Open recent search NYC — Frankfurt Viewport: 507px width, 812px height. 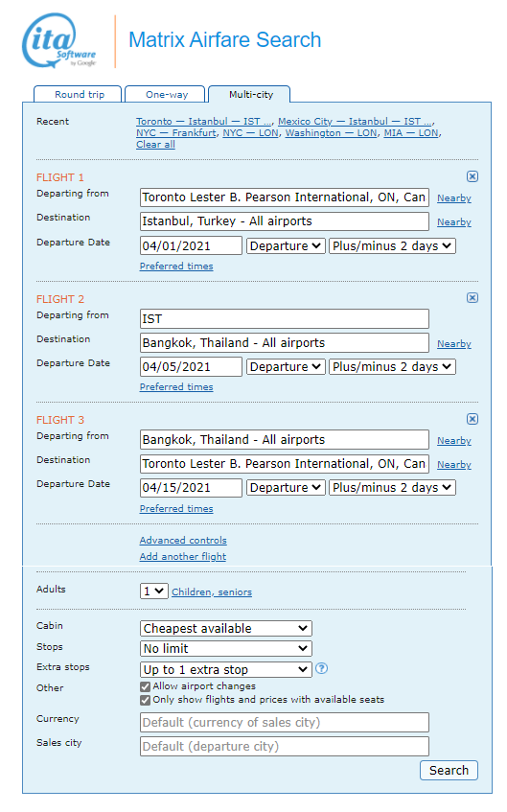(176, 133)
